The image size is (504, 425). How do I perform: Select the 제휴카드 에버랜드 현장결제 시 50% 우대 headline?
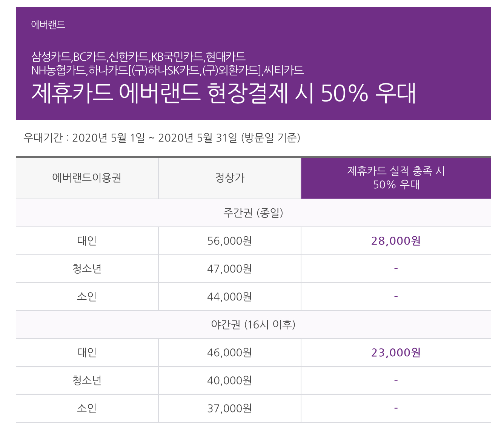224,92
